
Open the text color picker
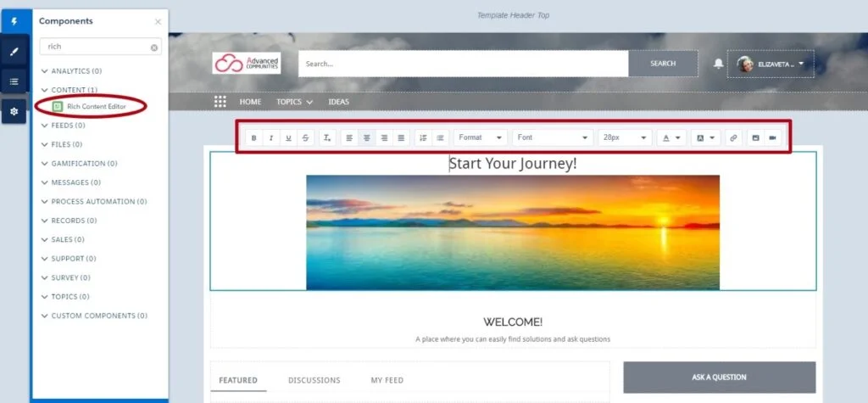coord(671,137)
